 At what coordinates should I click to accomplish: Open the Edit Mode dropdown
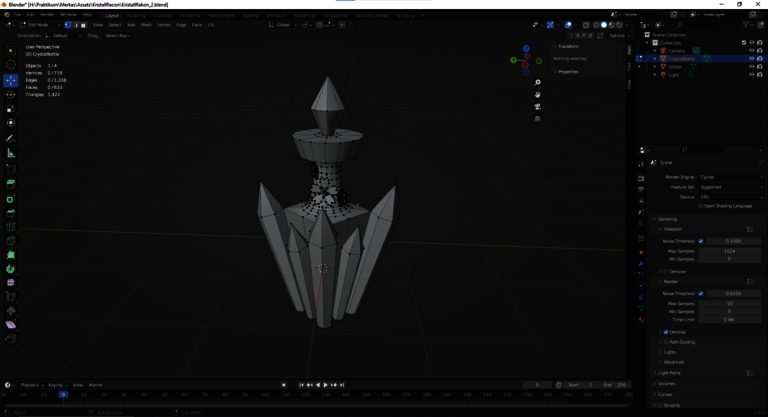pyautogui.click(x=40, y=25)
